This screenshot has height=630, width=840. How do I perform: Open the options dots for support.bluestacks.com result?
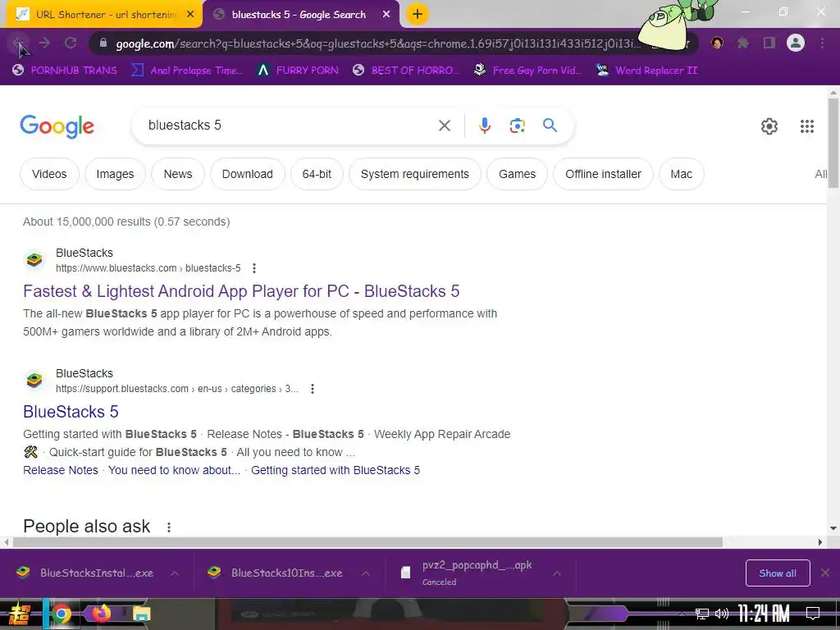click(x=313, y=388)
